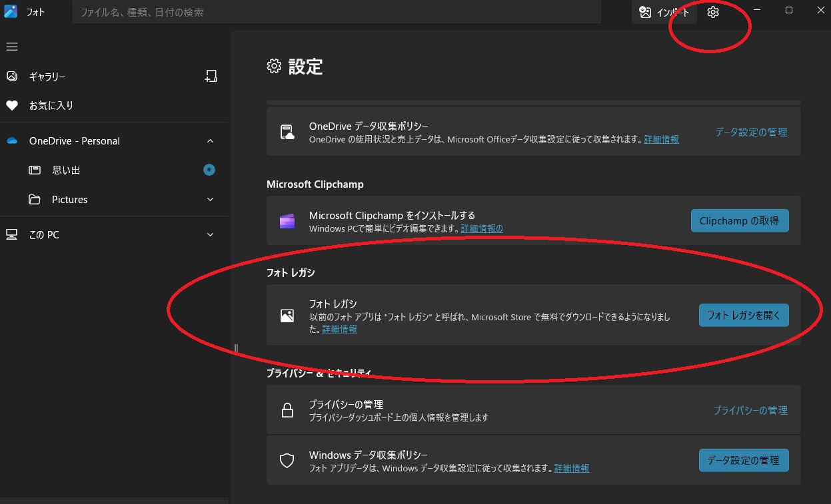831x504 pixels.
Task: Click the Clipchamp の取得 button
Action: pyautogui.click(x=739, y=220)
